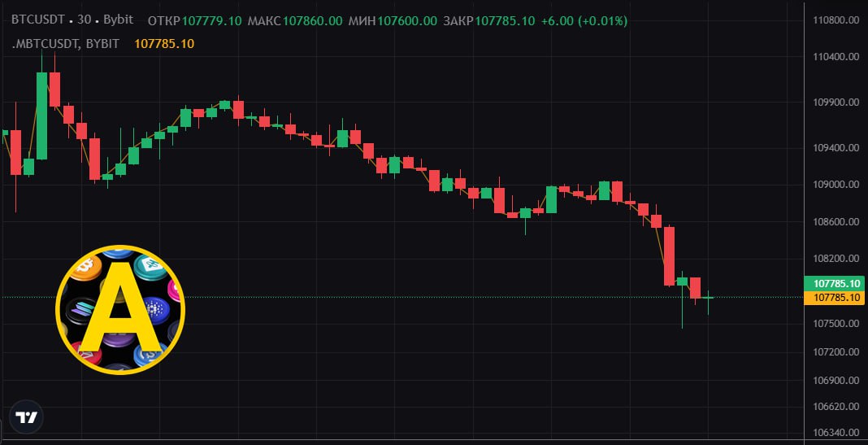This screenshot has height=445, width=868.
Task: Click the .MBTCUSDT, BYBIT indicator label
Action: [65, 44]
